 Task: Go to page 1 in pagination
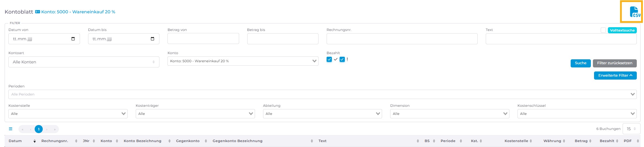tap(39, 129)
